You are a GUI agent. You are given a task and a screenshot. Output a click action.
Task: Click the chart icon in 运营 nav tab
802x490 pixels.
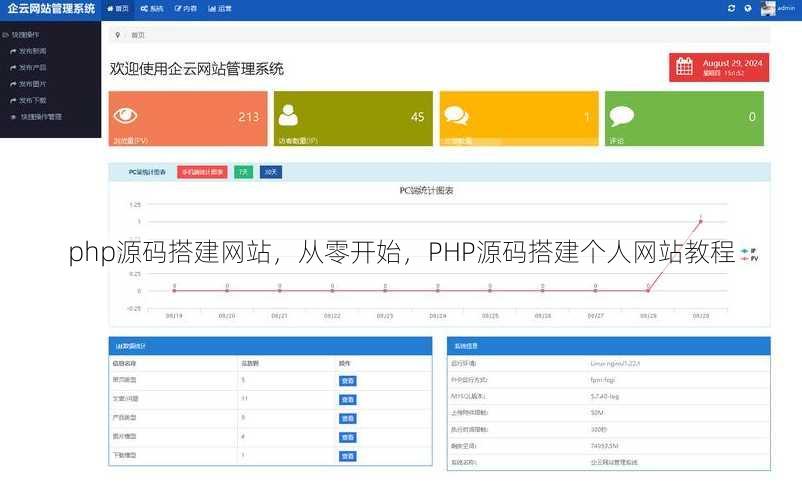[x=212, y=9]
